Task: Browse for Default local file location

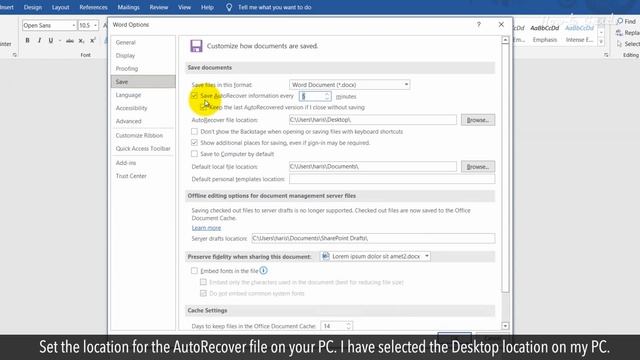Action: 478,167
